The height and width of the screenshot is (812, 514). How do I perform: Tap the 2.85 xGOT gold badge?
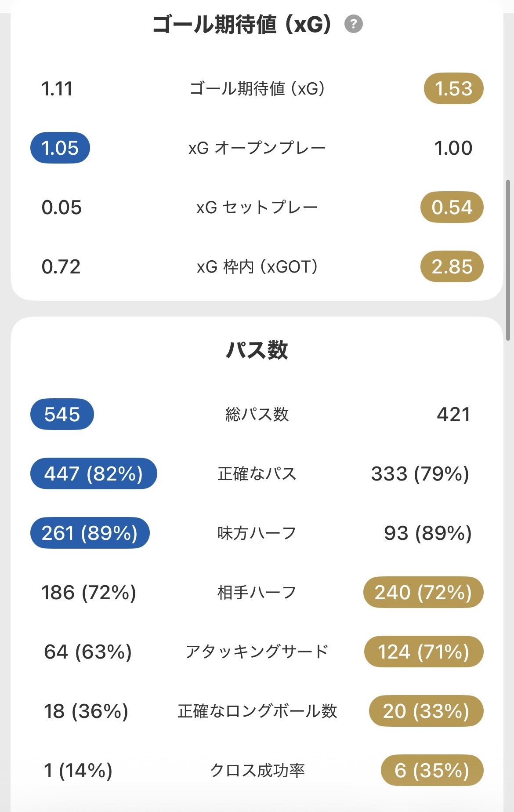(452, 266)
